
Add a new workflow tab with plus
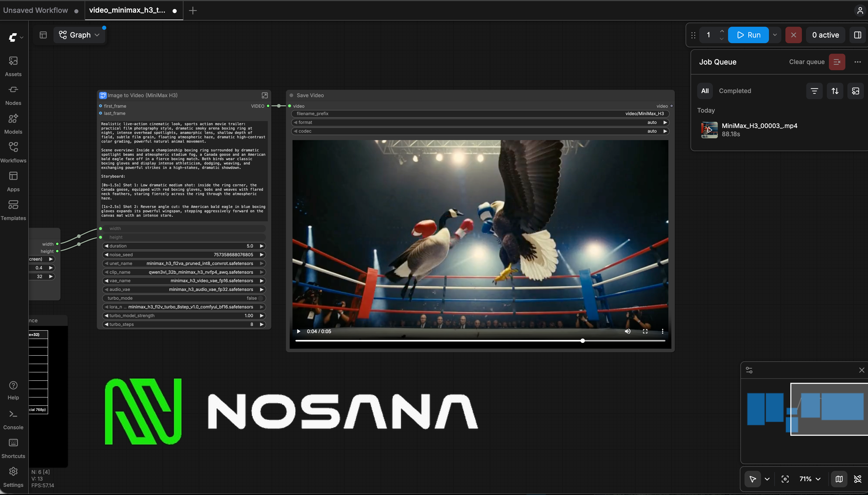coord(193,11)
